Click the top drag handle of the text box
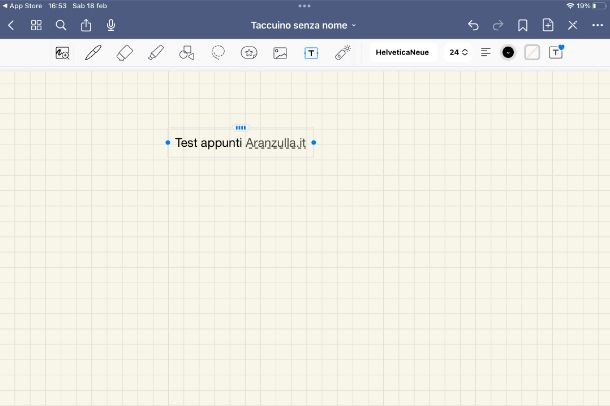Image resolution: width=610 pixels, height=406 pixels. 241,128
